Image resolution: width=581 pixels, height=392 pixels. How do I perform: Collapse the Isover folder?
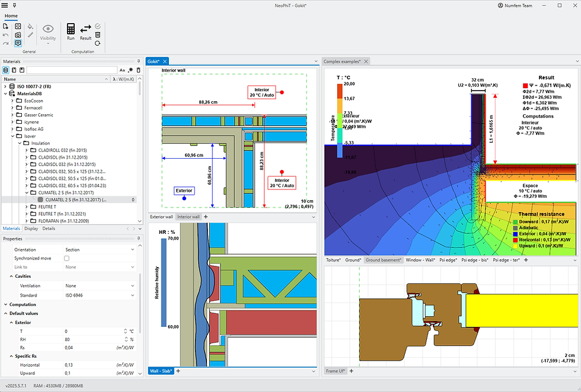[x=12, y=136]
